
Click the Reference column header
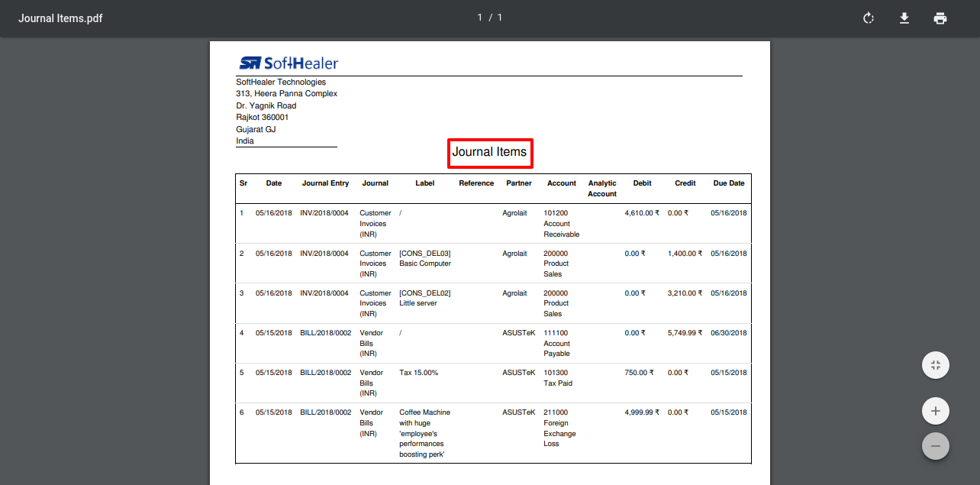pyautogui.click(x=476, y=183)
